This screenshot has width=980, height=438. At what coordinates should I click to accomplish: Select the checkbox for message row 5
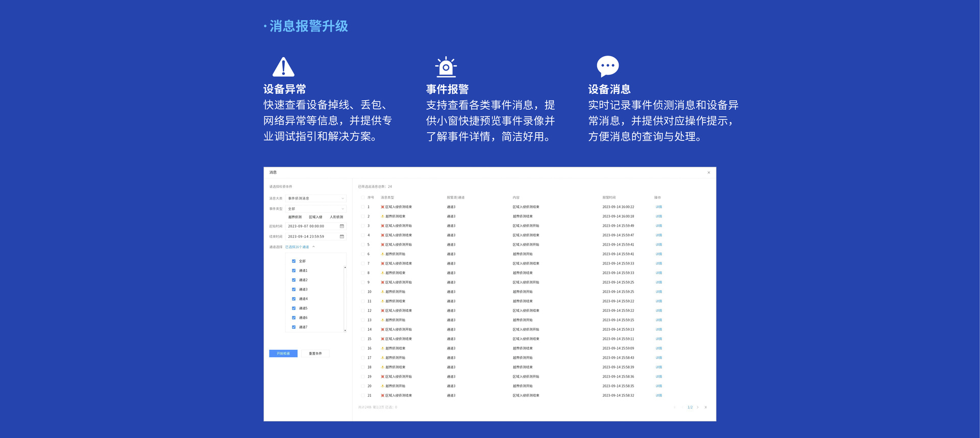(362, 245)
